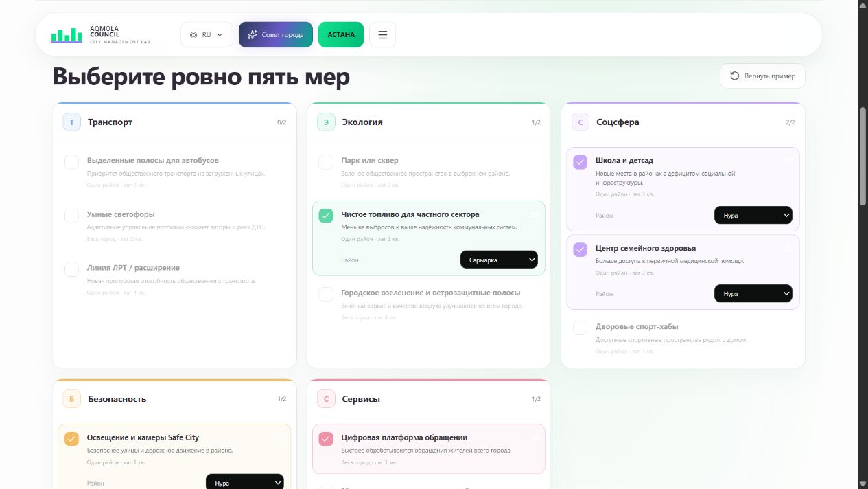Viewport: 868px width, 489px height.
Task: Check Умные светофоры measure
Action: (x=71, y=216)
